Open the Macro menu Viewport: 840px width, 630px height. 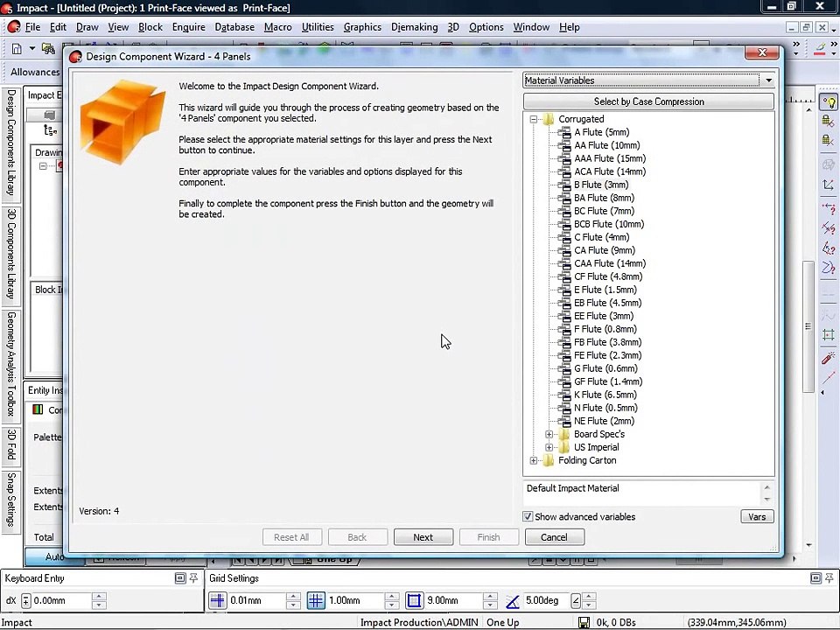click(278, 27)
